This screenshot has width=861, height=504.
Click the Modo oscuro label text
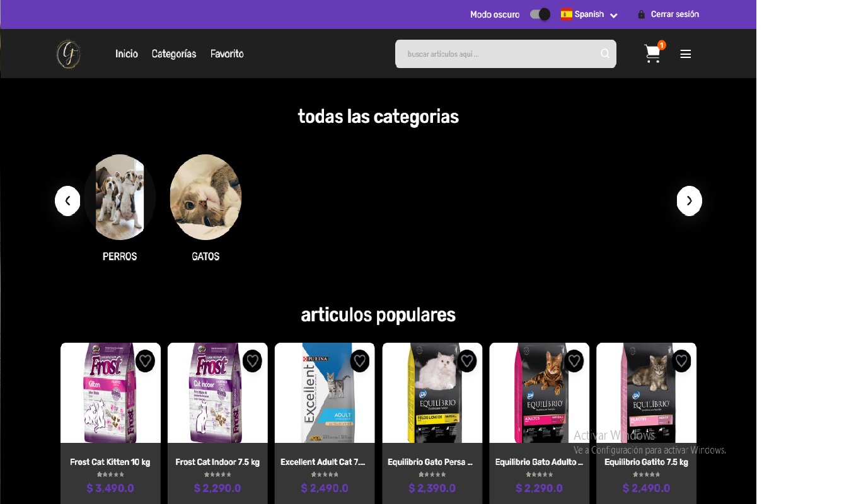coord(495,14)
